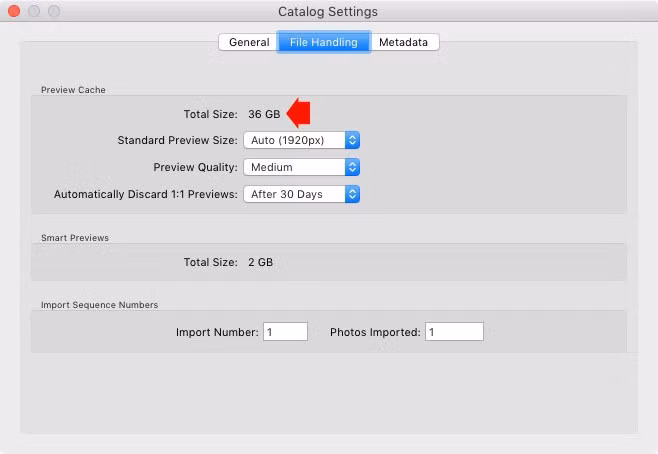Image resolution: width=658 pixels, height=454 pixels.
Task: Click the 2 GB smart previews size
Action: pos(260,262)
